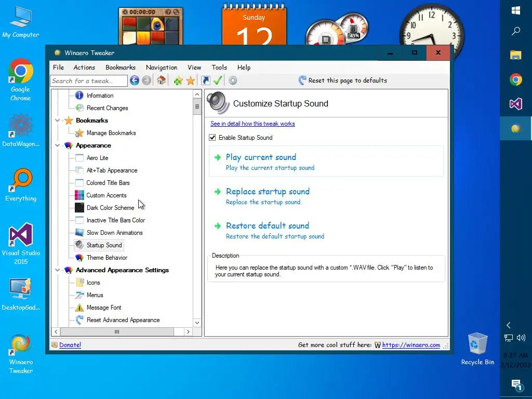The width and height of the screenshot is (532, 399).
Task: Click the Visual Studio taskbar icon
Action: (516, 103)
